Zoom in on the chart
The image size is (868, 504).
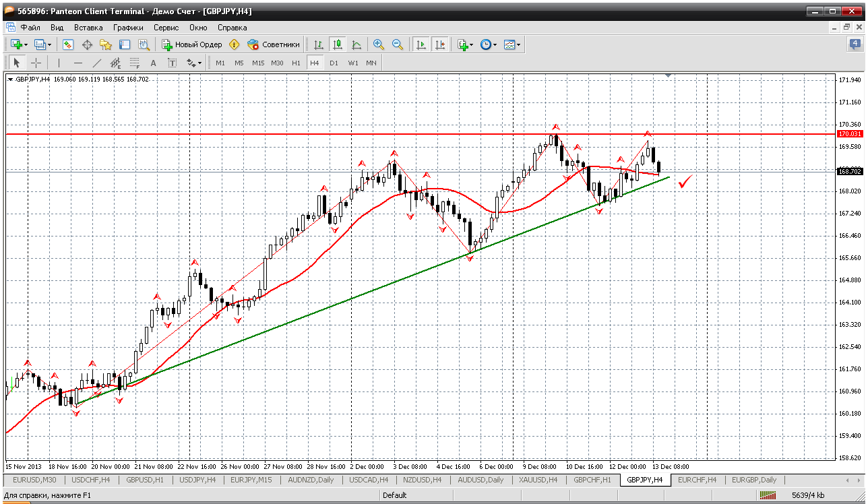[x=379, y=44]
